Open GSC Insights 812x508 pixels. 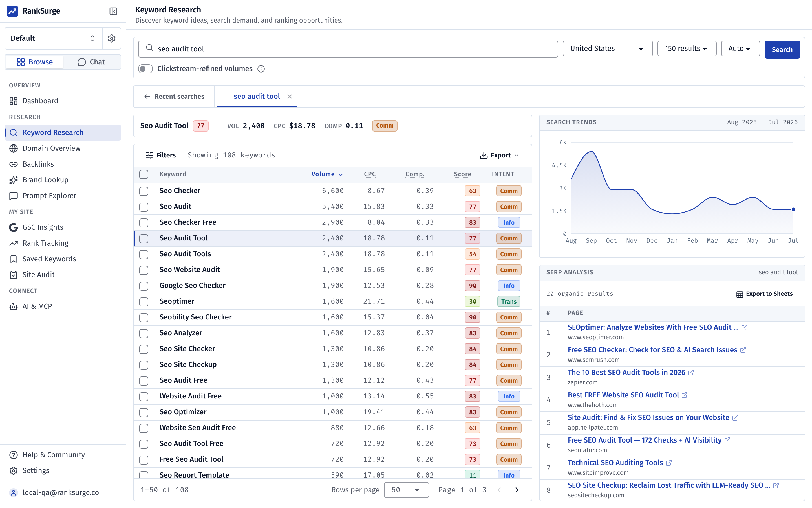pos(63,227)
